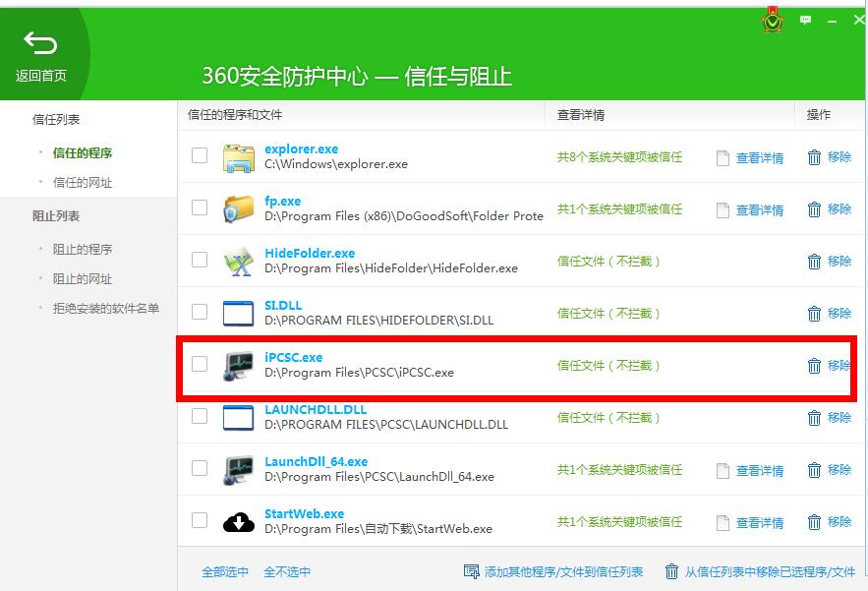The width and height of the screenshot is (868, 591).
Task: Click 查看详情 link for fp.exe
Action: pyautogui.click(x=760, y=210)
